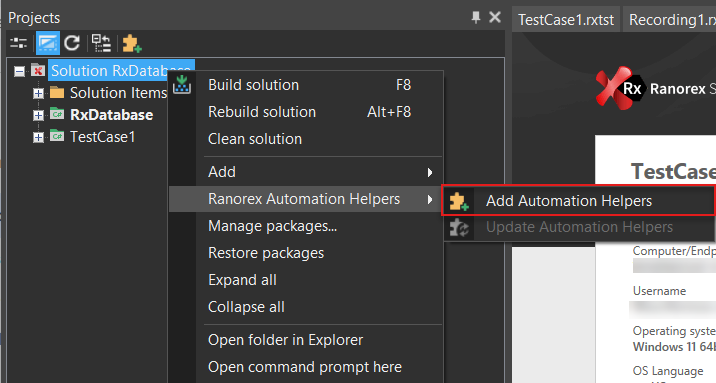This screenshot has width=716, height=383.
Task: Choose Rebuild solution
Action: click(305, 112)
